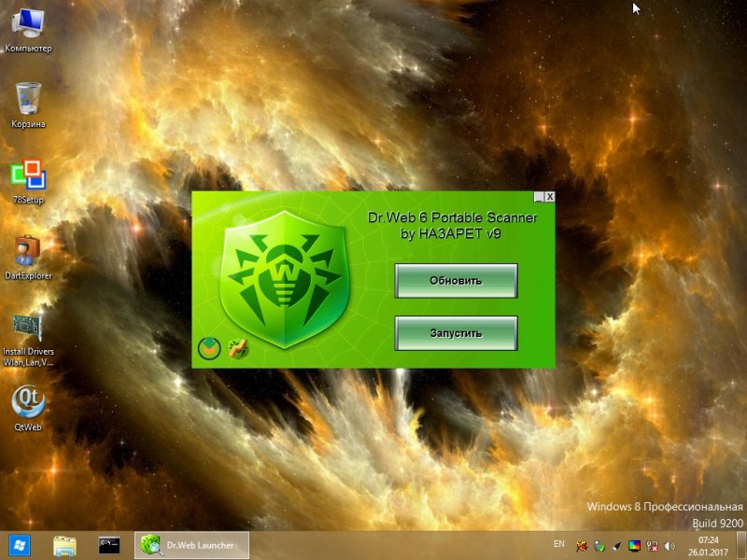This screenshot has width=747, height=560.
Task: Close the Dr.Web Portable Scanner window
Action: tap(550, 197)
